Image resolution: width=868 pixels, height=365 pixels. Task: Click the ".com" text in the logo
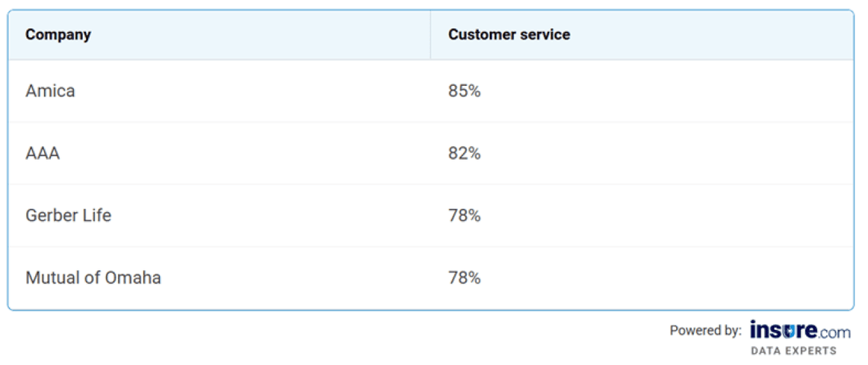click(x=835, y=332)
